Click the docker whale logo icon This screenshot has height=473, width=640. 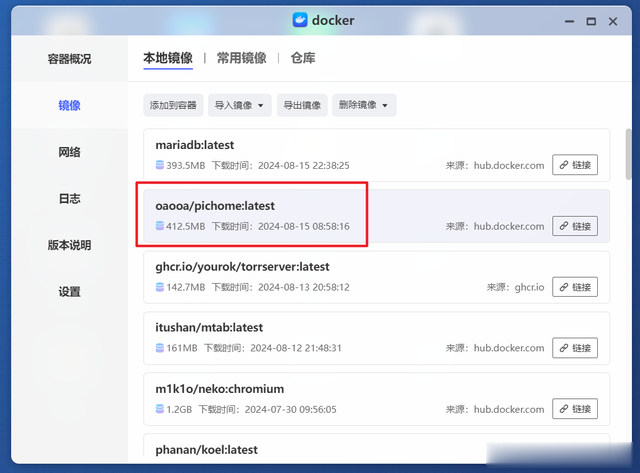pyautogui.click(x=300, y=20)
